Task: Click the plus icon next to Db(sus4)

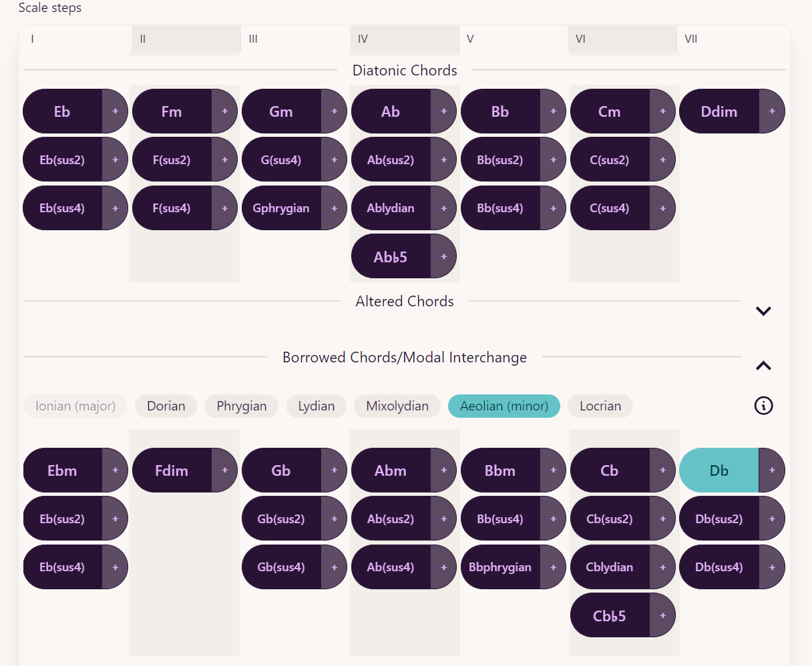Action: coord(772,567)
